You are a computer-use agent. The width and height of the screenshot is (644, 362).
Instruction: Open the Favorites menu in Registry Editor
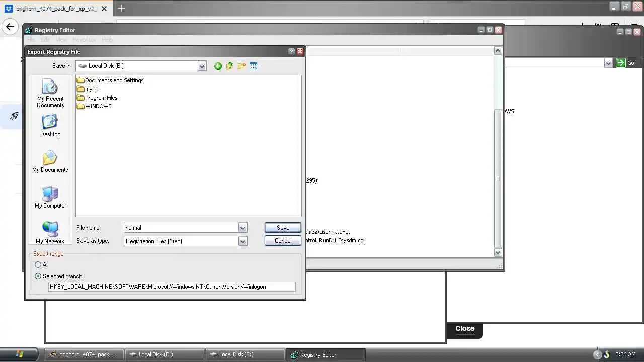pyautogui.click(x=84, y=40)
